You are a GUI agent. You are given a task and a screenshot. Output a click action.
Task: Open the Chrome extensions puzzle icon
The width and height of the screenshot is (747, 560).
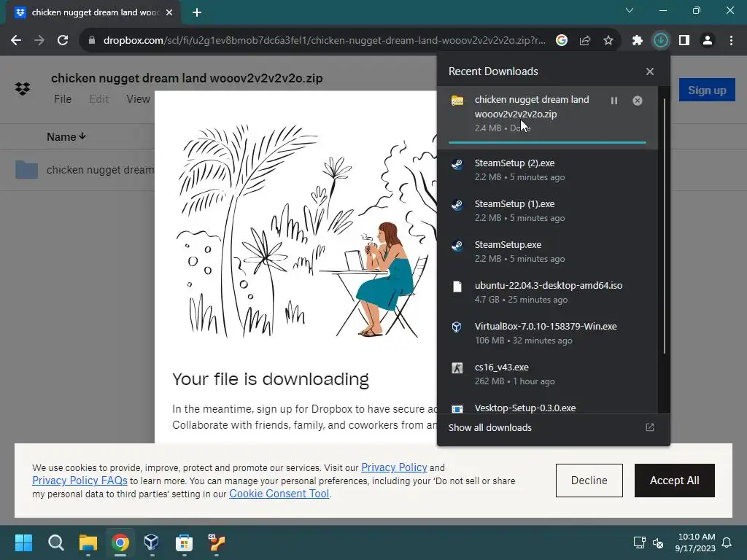(637, 41)
